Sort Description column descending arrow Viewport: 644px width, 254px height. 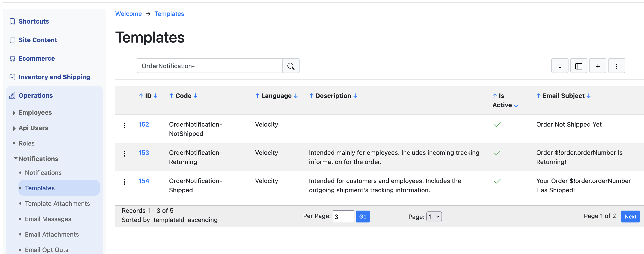coord(355,96)
